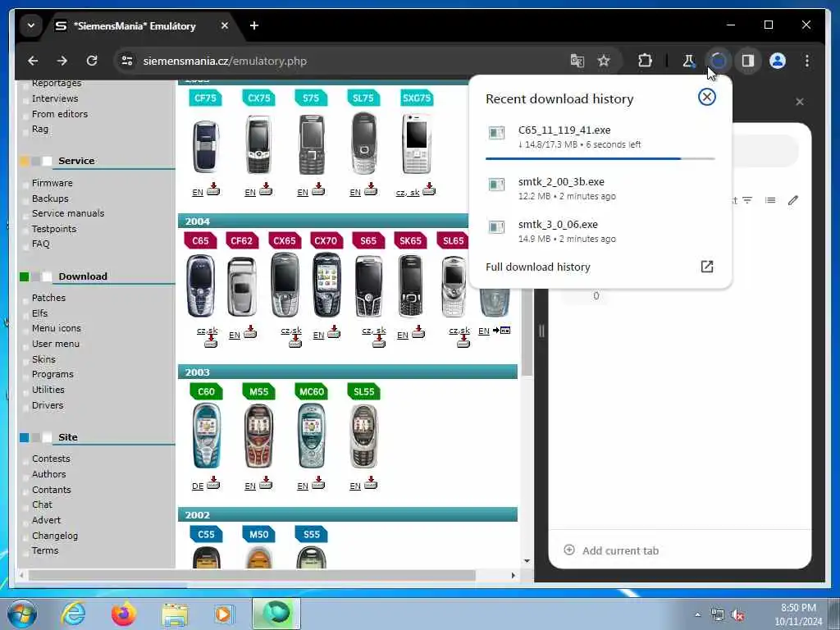Download the SK65 EN emulator

(418, 333)
